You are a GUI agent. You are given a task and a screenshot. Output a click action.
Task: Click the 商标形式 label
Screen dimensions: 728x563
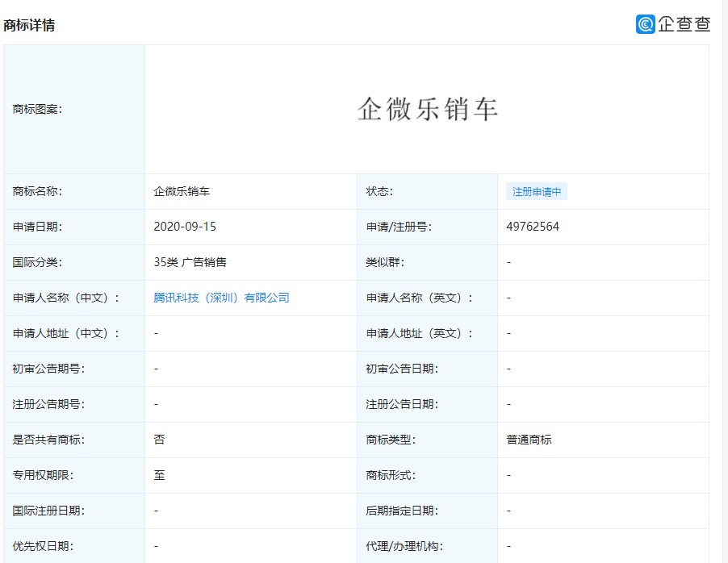click(391, 475)
